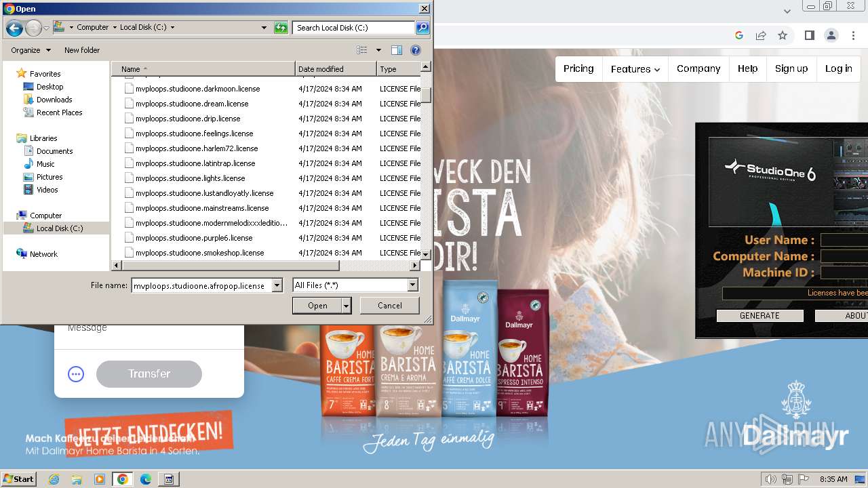This screenshot has height=488, width=868.
Task: Open Documents library
Action: tap(54, 151)
